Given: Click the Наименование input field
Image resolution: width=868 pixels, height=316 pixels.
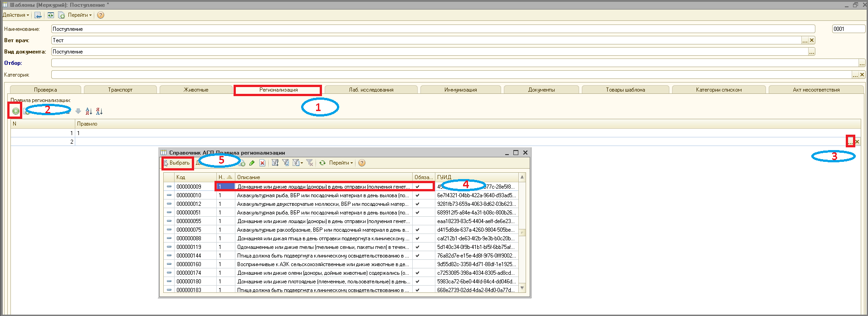Looking at the screenshot, I should 433,29.
